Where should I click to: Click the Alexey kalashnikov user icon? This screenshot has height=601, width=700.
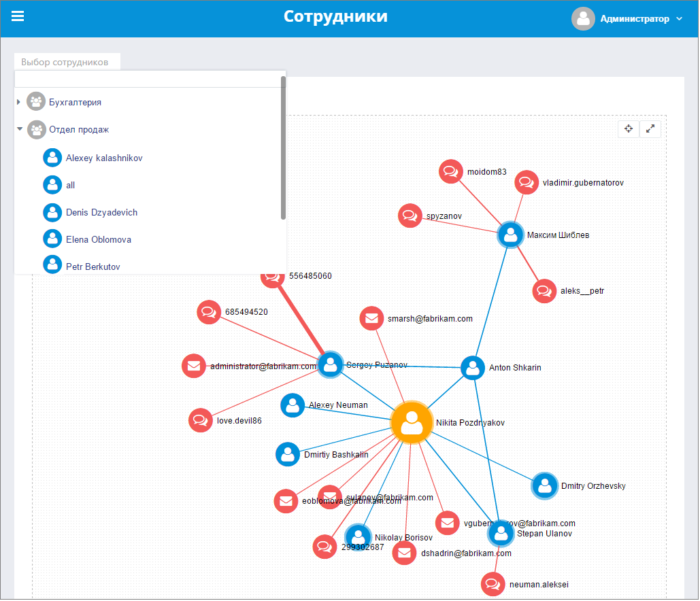(x=52, y=158)
